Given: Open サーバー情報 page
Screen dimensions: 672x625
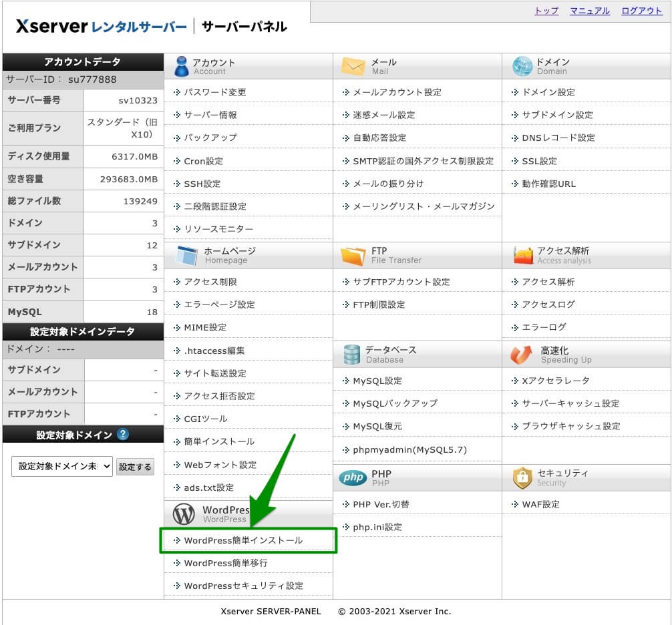Looking at the screenshot, I should 210,116.
